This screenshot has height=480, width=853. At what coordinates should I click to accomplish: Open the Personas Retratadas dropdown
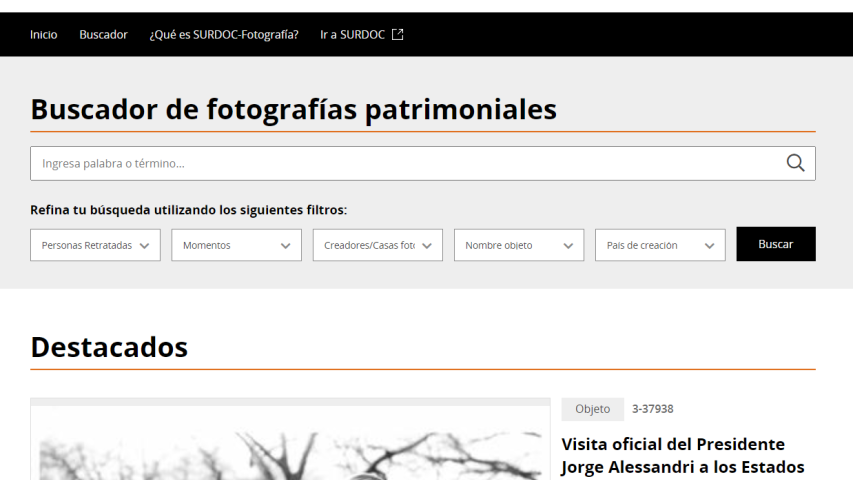(95, 245)
